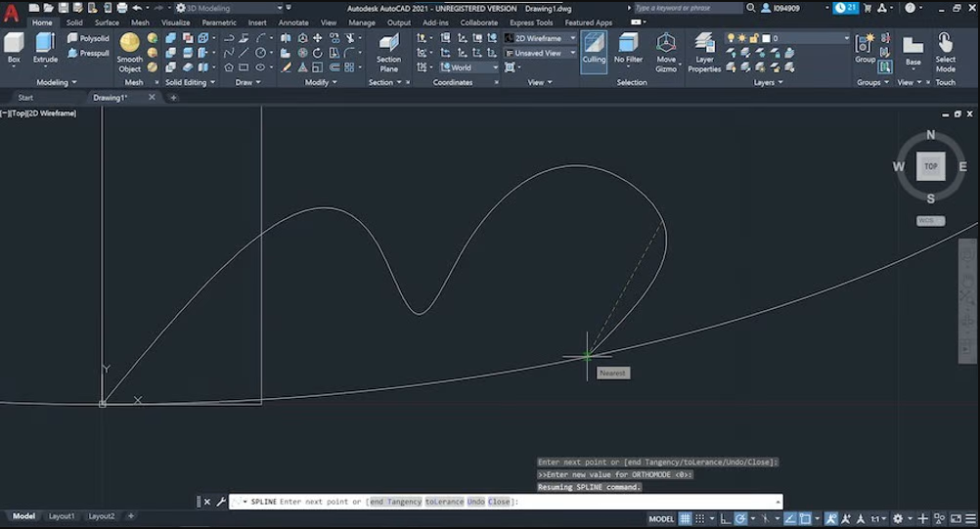Screen dimensions: 980x529
Task: Click the command line wrench customize icon
Action: [220, 502]
